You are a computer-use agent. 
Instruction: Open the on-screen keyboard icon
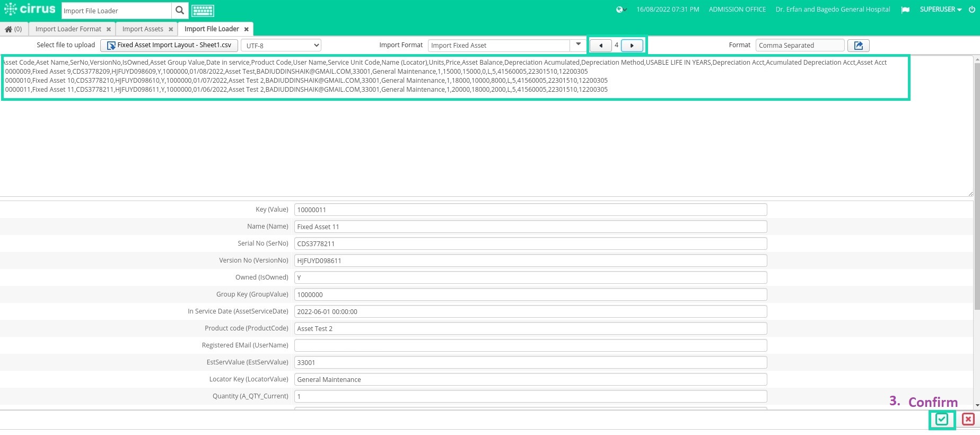click(203, 11)
